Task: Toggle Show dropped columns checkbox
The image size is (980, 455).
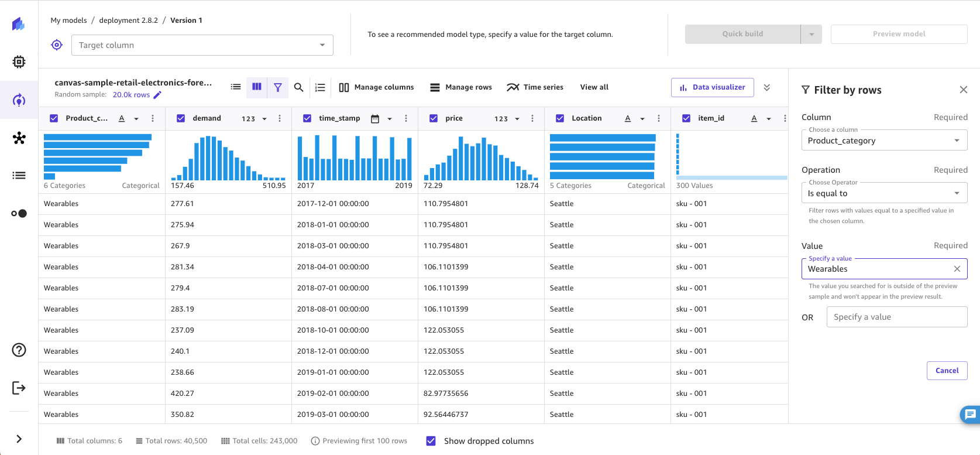Action: coord(431,441)
